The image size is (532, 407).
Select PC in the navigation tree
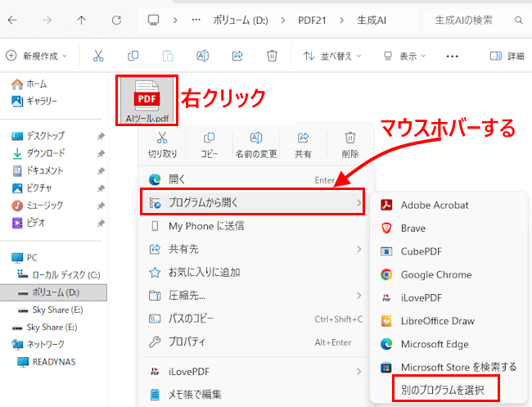point(25,258)
